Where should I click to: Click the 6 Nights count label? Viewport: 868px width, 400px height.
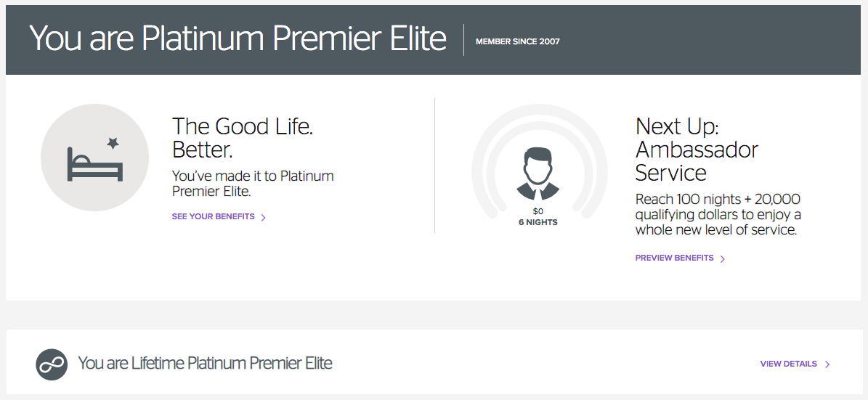[538, 222]
